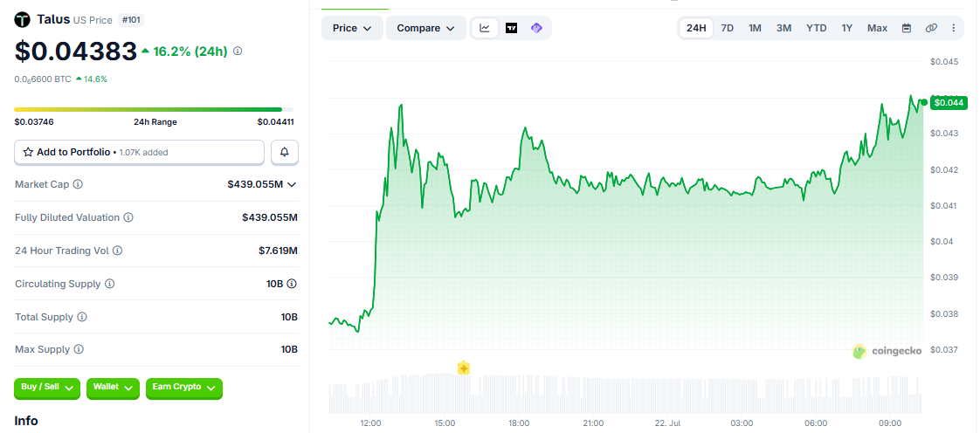Screen dimensions: 980x433
Task: Click the Total Supply 10B value
Action: [x=289, y=317]
